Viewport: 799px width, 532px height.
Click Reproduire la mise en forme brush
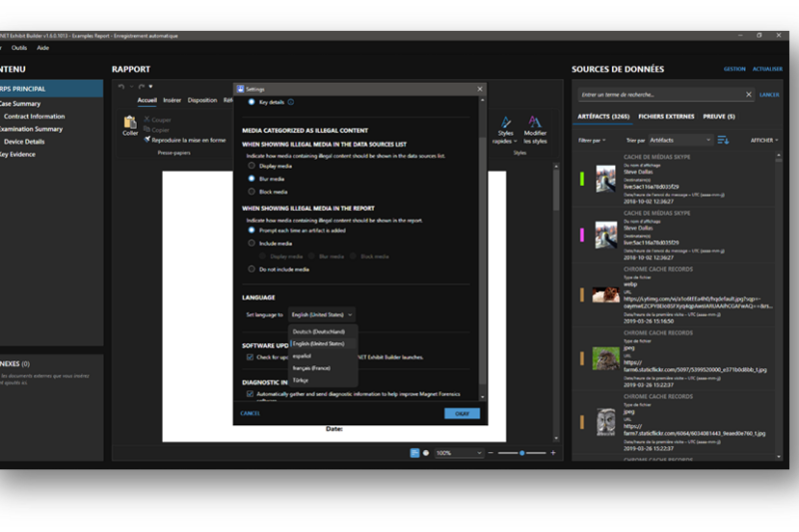[x=147, y=140]
